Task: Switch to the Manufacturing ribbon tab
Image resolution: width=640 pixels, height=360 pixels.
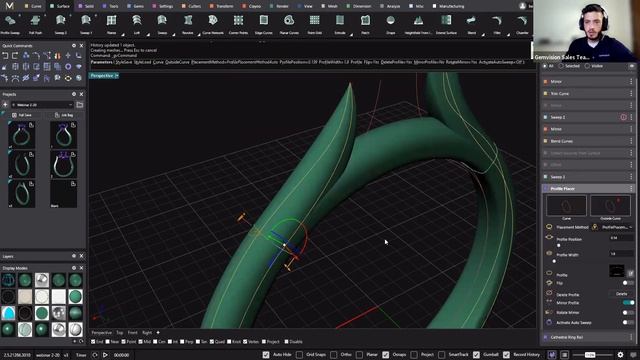Action: point(448,6)
